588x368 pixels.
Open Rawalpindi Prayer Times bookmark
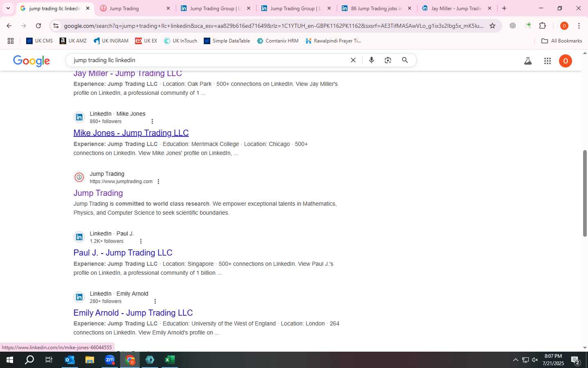pos(334,41)
